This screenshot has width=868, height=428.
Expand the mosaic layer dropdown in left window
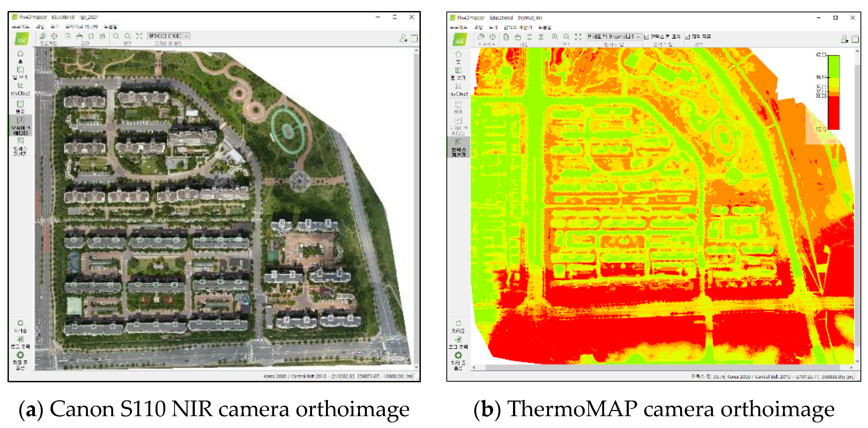pyautogui.click(x=169, y=36)
